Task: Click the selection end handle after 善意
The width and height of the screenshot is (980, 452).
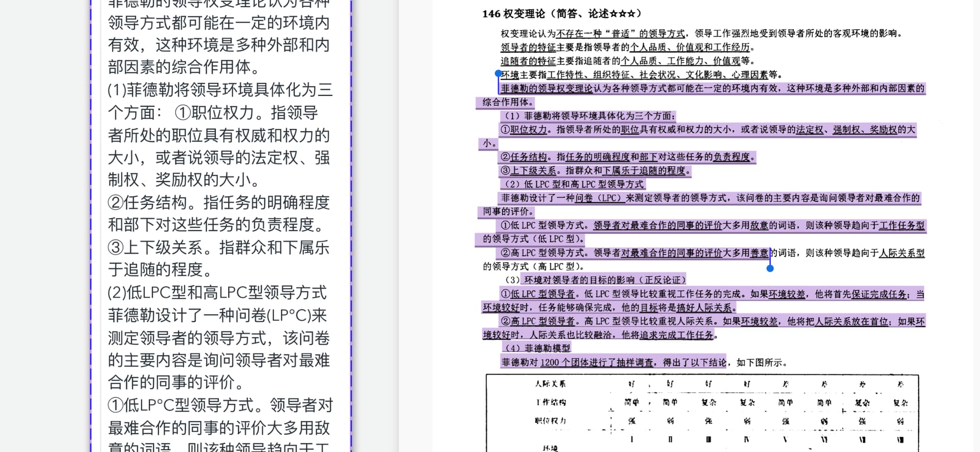Action: (x=770, y=268)
